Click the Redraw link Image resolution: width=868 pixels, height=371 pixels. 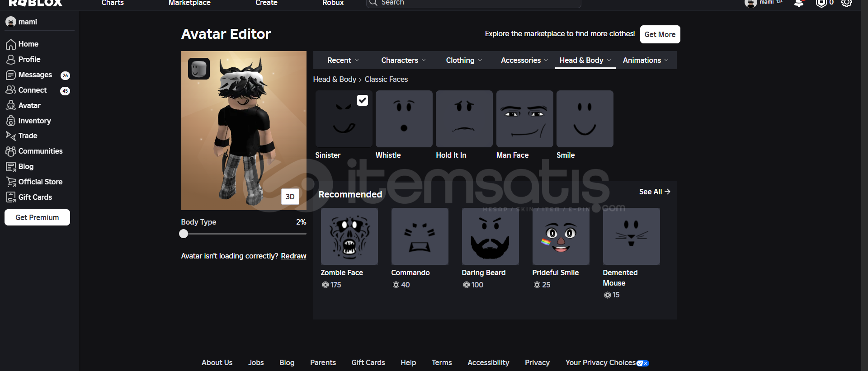[293, 256]
